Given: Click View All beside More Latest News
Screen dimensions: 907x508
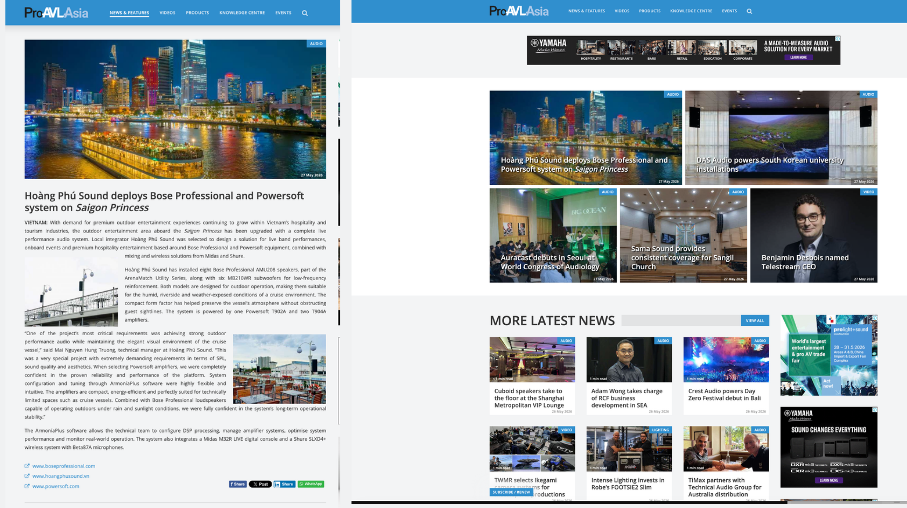Looking at the screenshot, I should click(755, 321).
